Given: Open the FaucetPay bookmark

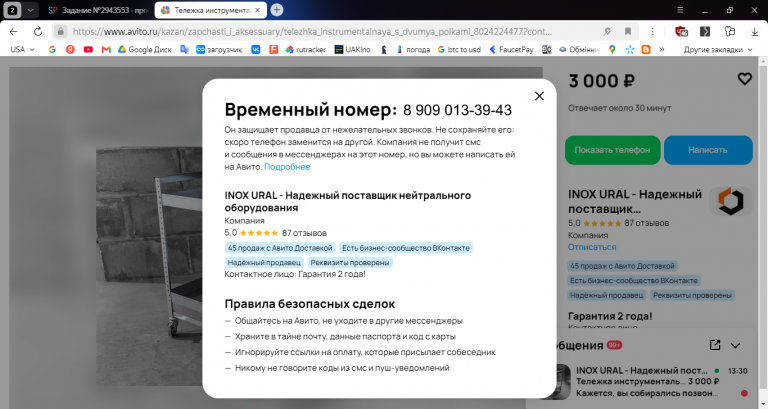Looking at the screenshot, I should tap(511, 49).
